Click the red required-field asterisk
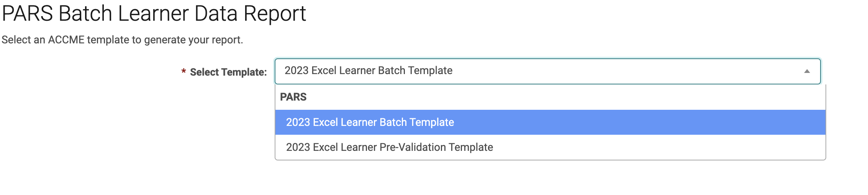Viewport: 868px width, 195px height. pyautogui.click(x=184, y=72)
